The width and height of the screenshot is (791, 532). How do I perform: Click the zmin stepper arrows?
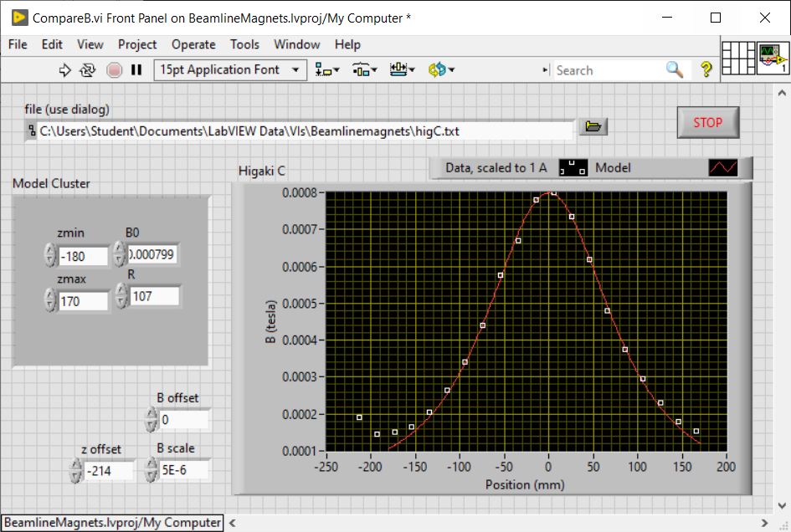(x=50, y=256)
